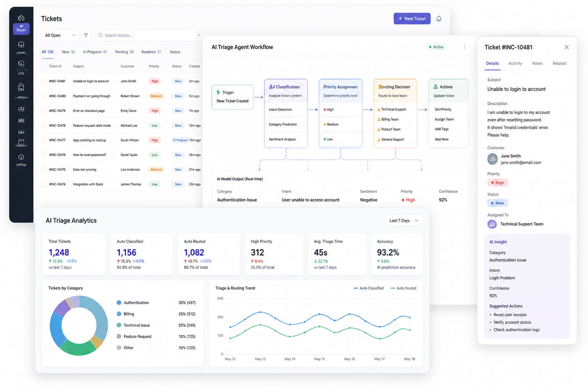This screenshot has height=392, width=588.
Task: Click the magnifier icon in the ticket search
Action: pos(100,35)
